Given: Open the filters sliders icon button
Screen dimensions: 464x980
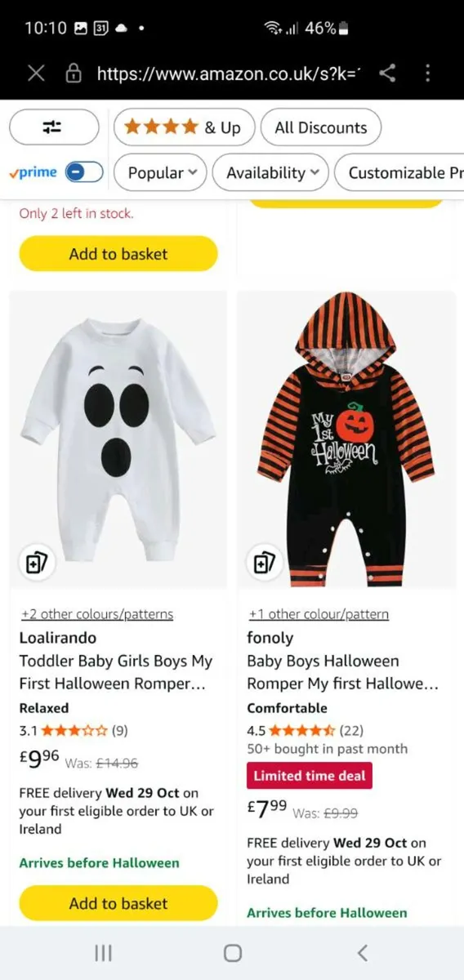Looking at the screenshot, I should (x=53, y=127).
